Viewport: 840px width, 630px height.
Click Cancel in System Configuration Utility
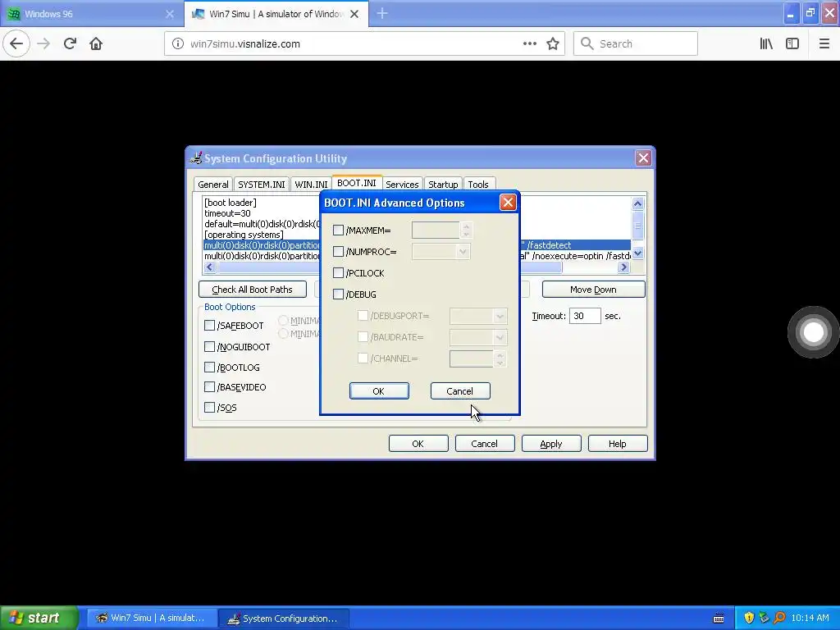click(484, 444)
